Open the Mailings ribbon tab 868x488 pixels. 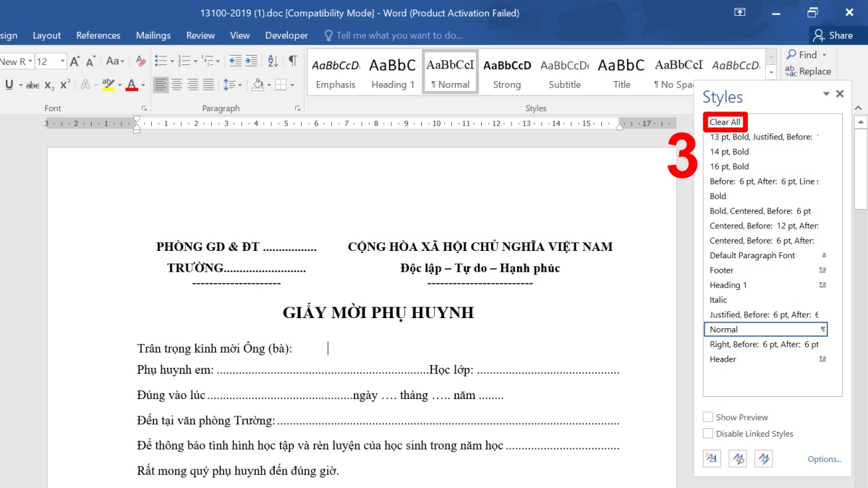click(153, 35)
